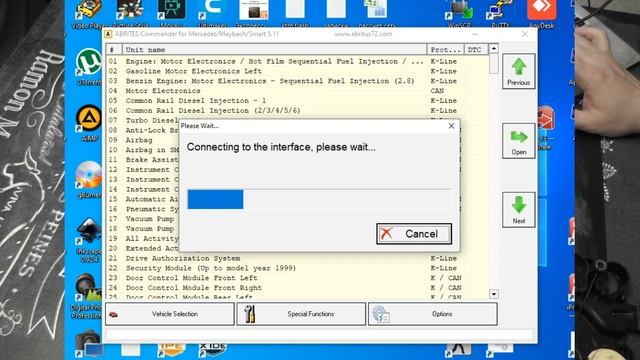This screenshot has height=360, width=640.
Task: Open the AnyDesk desktop icon
Action: coord(542,14)
